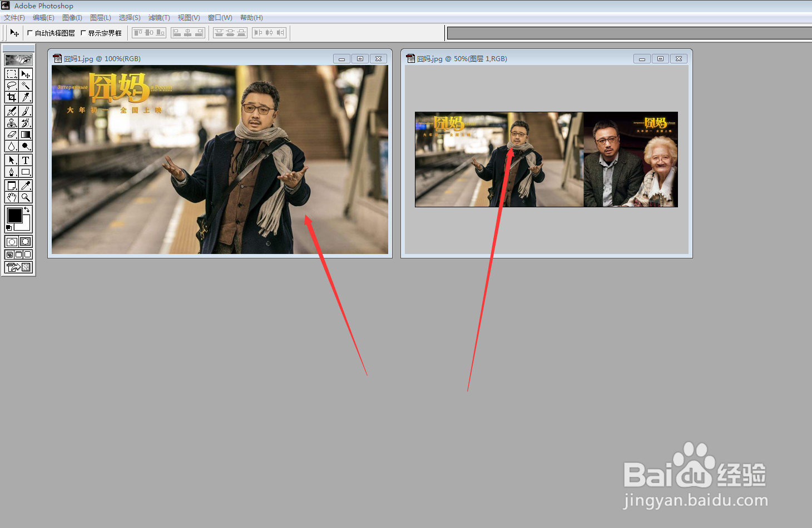Click the palette well in options bar
The image size is (812, 528).
630,33
